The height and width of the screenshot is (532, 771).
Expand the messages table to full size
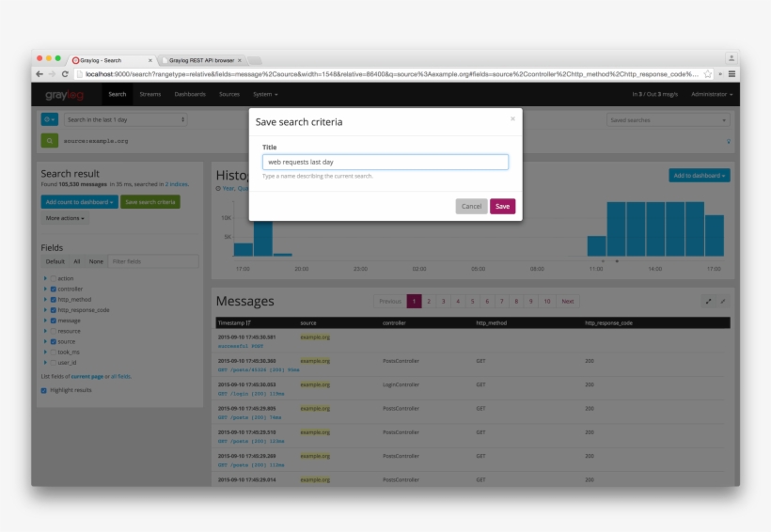click(708, 301)
